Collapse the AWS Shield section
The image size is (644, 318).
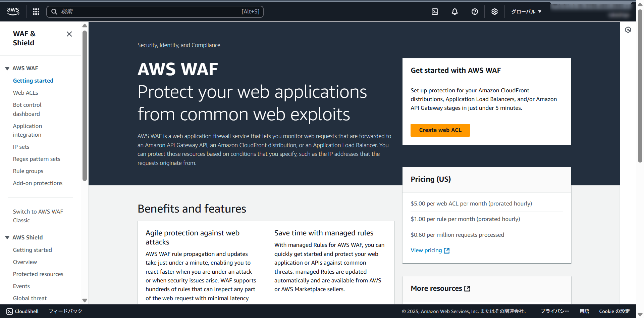coord(7,238)
